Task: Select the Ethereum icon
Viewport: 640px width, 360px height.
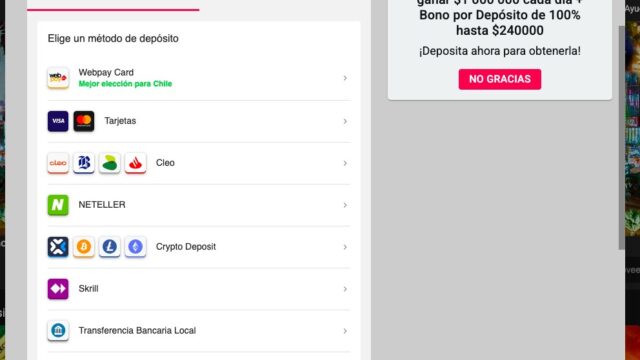Action: [135, 247]
